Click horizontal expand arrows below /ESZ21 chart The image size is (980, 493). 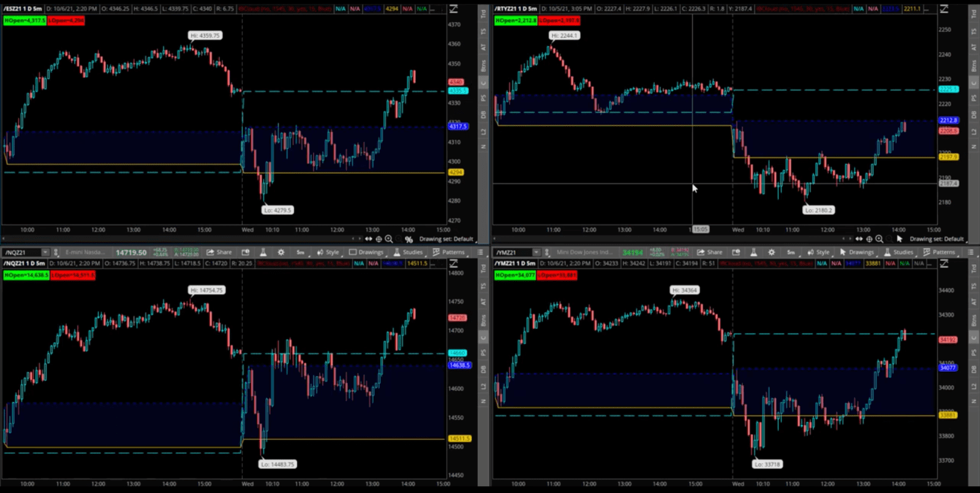369,239
